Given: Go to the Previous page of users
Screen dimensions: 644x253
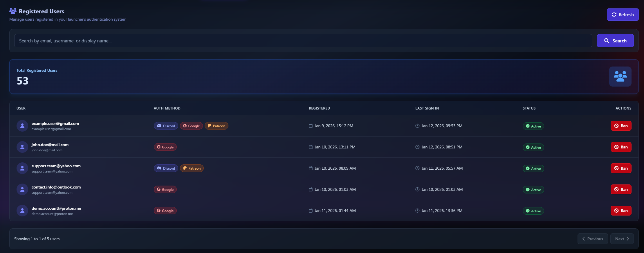Looking at the screenshot, I should pos(592,239).
